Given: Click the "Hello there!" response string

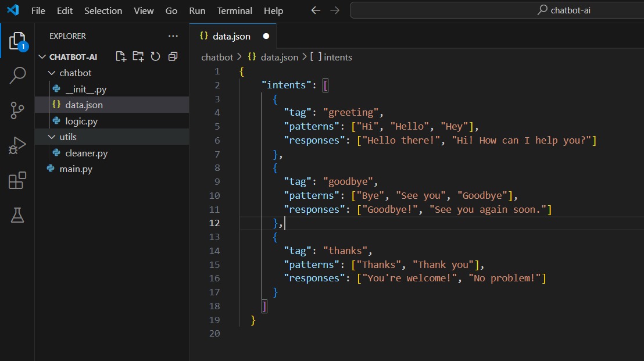Looking at the screenshot, I should (401, 140).
